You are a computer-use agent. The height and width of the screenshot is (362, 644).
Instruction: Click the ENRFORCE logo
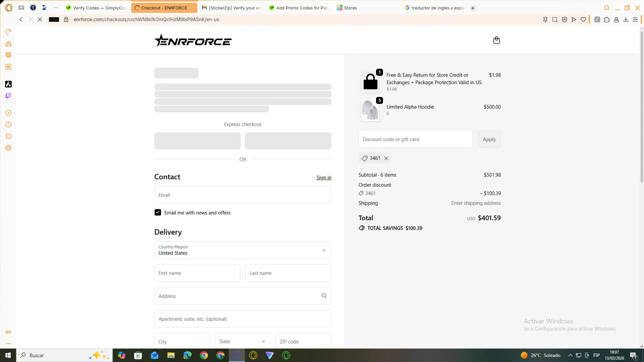193,40
